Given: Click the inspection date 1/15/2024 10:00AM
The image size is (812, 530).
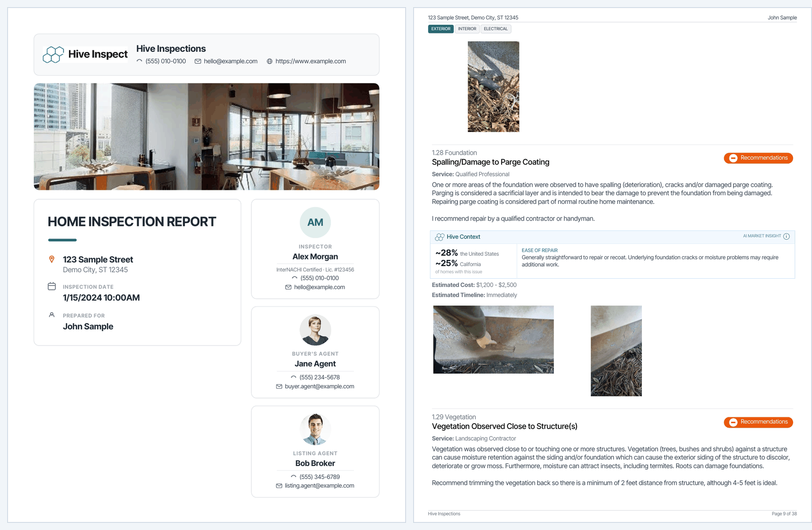Looking at the screenshot, I should point(101,298).
